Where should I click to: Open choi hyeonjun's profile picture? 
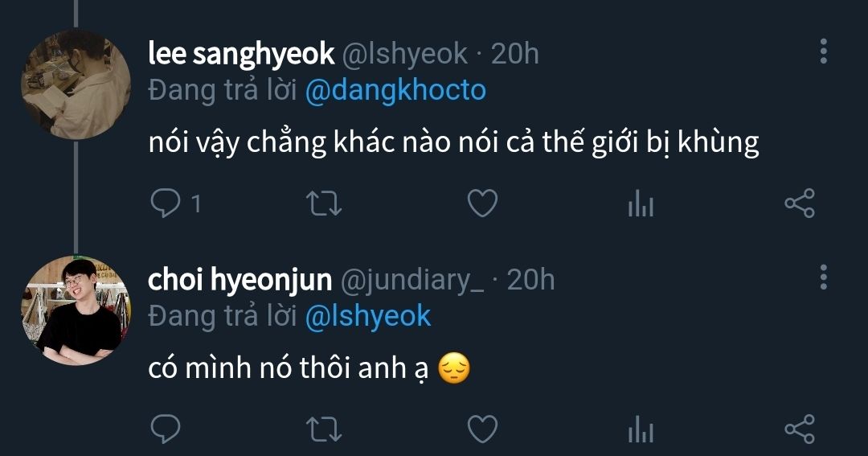coord(75,310)
